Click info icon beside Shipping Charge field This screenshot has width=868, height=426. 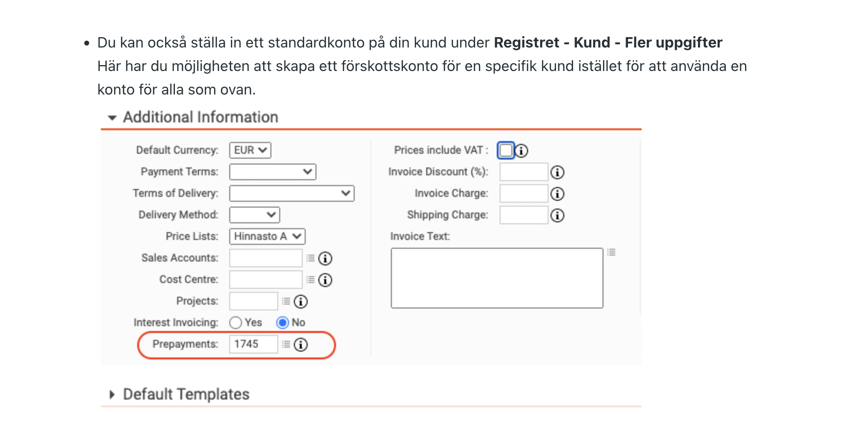tap(557, 215)
